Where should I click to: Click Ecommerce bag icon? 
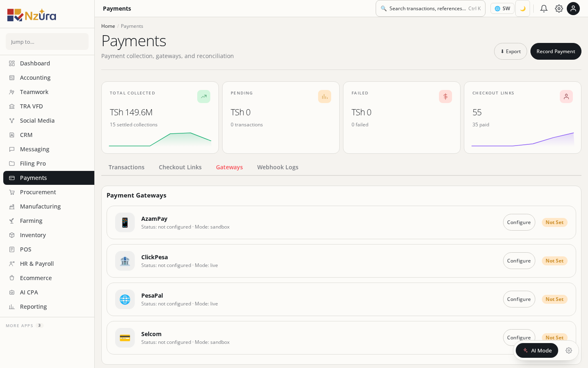(x=12, y=278)
